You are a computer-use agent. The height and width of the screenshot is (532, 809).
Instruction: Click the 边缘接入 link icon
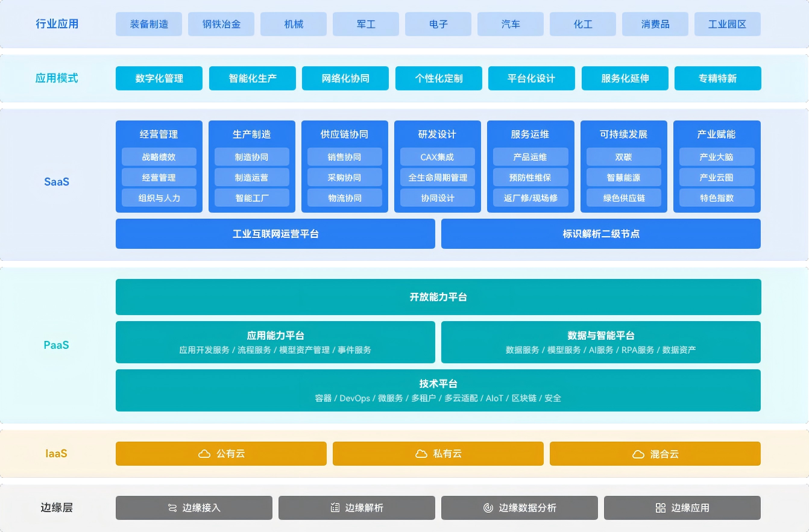[x=172, y=508]
